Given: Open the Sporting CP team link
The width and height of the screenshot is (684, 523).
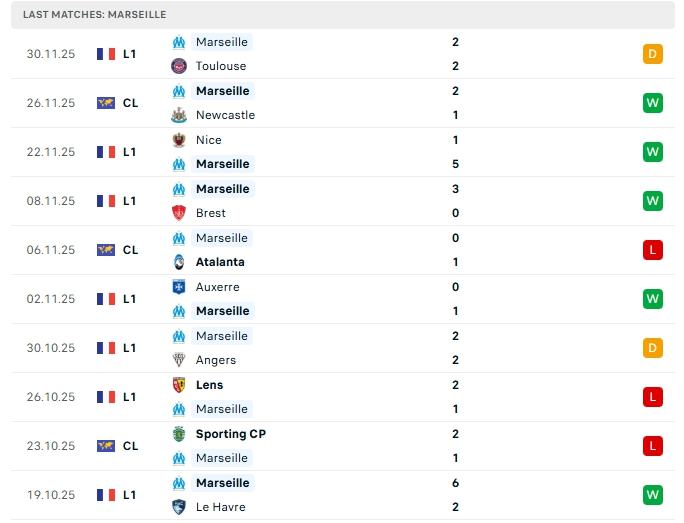Looking at the screenshot, I should click(x=230, y=434).
